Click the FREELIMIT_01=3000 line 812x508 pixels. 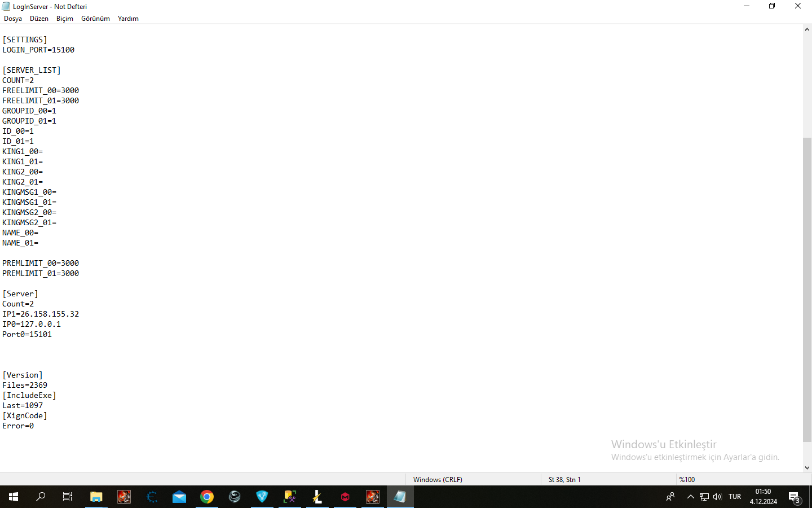pos(41,100)
